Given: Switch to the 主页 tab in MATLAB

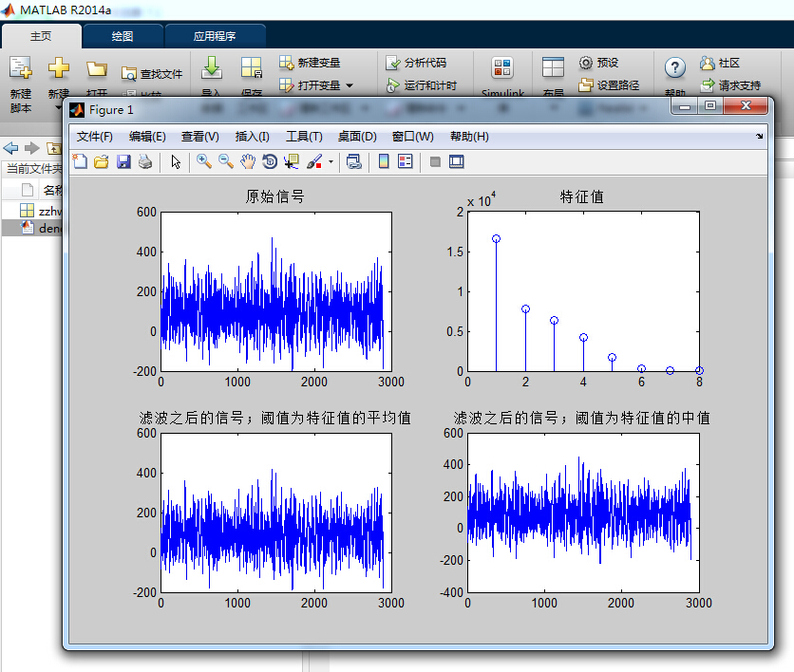Looking at the screenshot, I should point(41,36).
